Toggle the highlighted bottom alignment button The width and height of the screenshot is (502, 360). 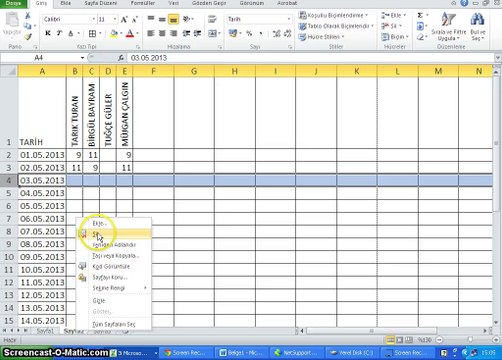(x=173, y=19)
